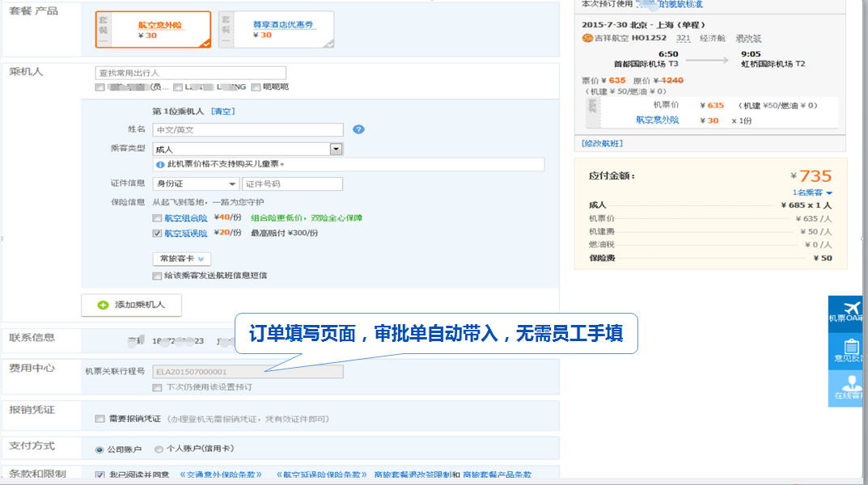Click into the 证件号码 input field
Image resolution: width=868 pixels, height=485 pixels.
[292, 184]
